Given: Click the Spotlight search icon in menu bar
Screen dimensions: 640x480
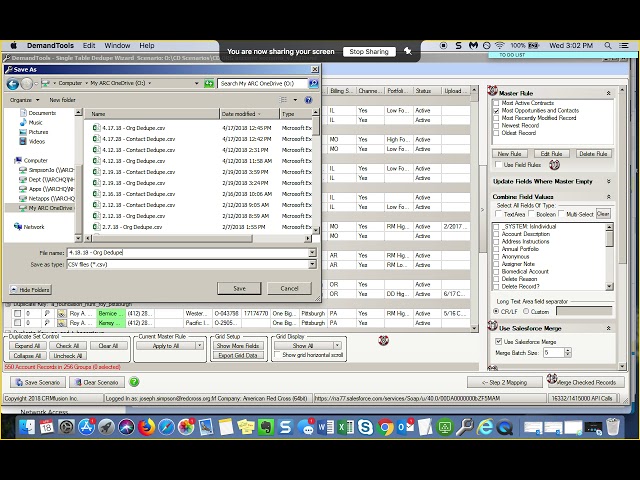Looking at the screenshot, I should (608, 46).
